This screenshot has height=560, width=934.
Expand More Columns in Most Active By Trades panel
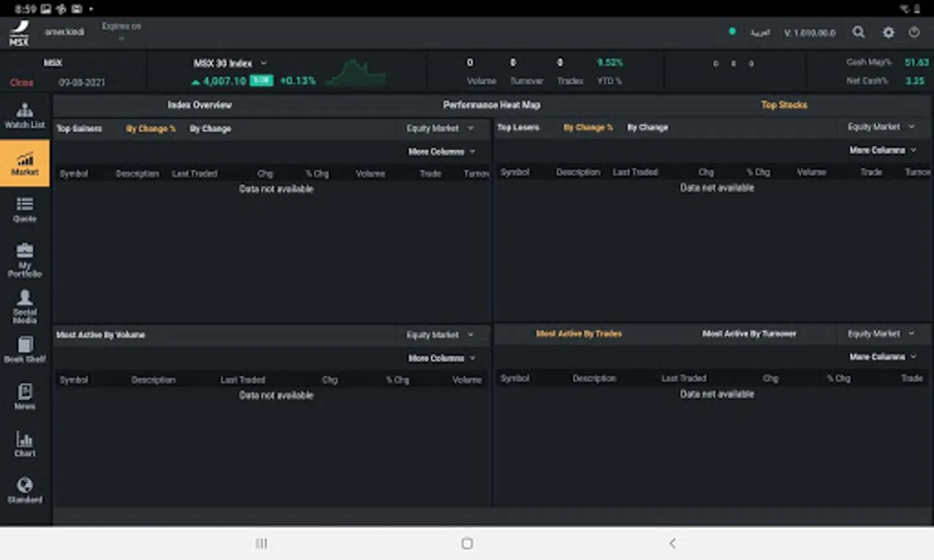click(883, 357)
